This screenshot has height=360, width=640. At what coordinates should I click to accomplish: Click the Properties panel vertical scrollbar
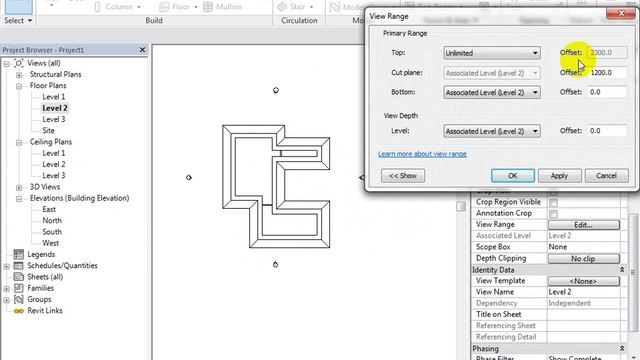633,273
